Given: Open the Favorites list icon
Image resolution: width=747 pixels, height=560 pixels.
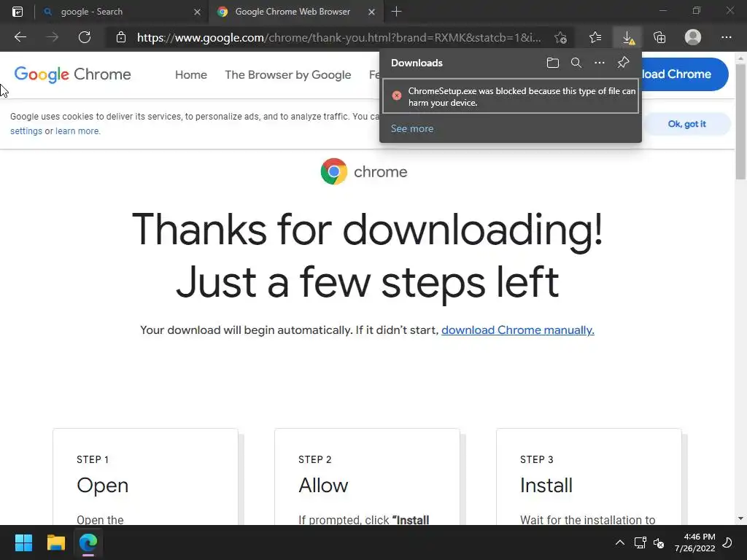Looking at the screenshot, I should pyautogui.click(x=595, y=37).
